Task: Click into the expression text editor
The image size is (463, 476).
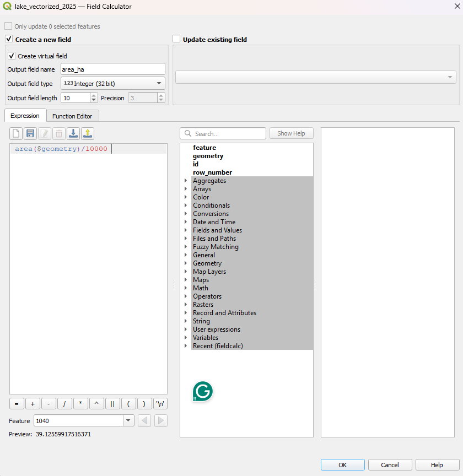Action: 88,269
